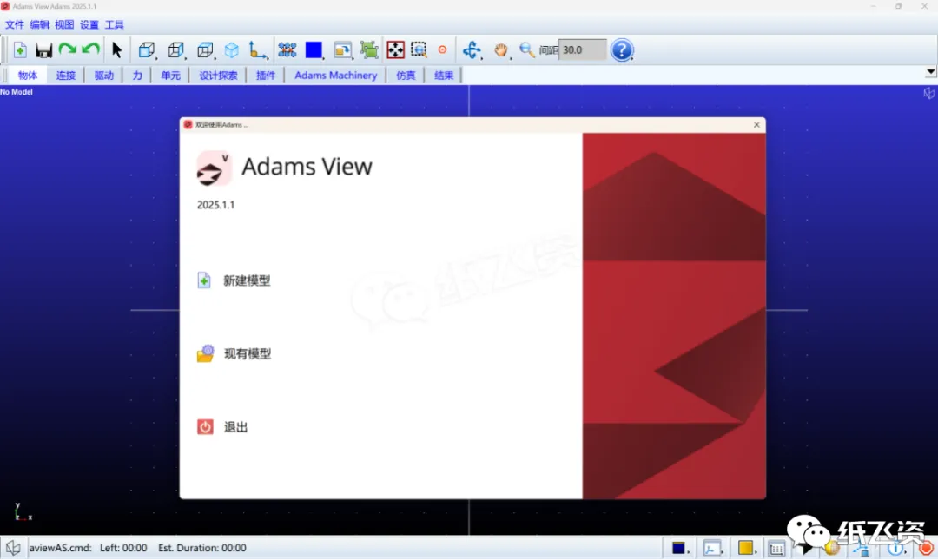
Task: Switch to the 力 ribbon tab
Action: click(137, 76)
